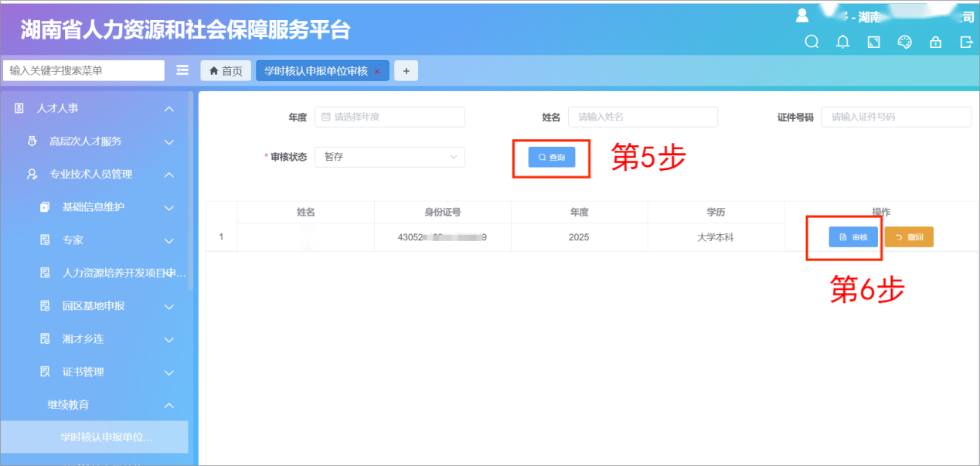Click the orange 撤回 button
The image size is (980, 466).
(909, 237)
